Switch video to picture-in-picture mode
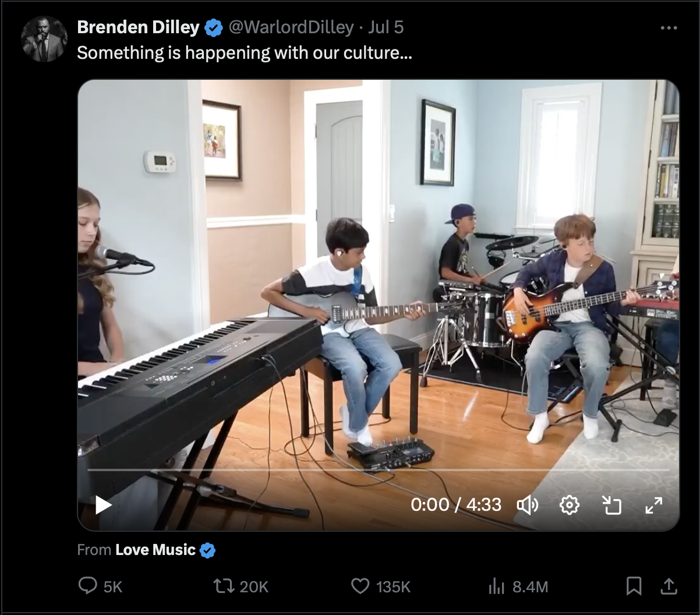This screenshot has height=615, width=700. click(611, 505)
